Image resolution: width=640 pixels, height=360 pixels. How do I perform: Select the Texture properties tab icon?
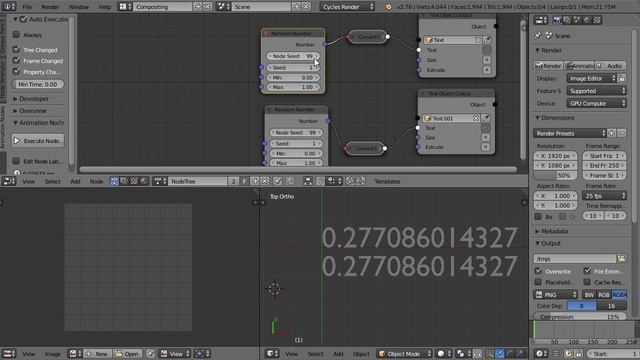[597, 20]
